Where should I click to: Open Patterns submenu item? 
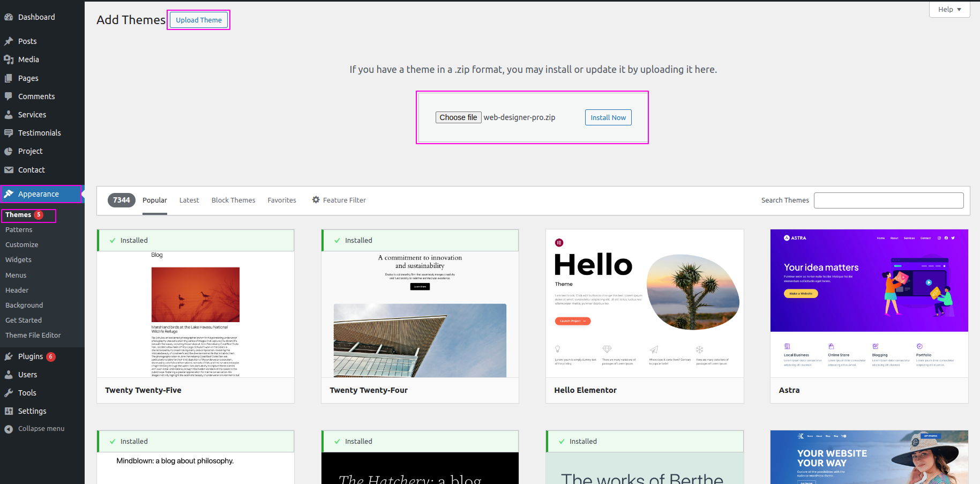(x=19, y=230)
